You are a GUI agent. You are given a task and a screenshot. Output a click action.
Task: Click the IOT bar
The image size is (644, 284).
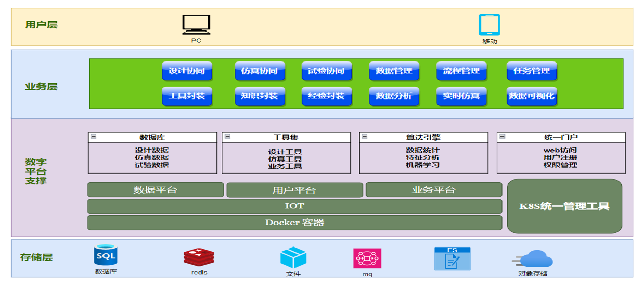[x=294, y=206]
